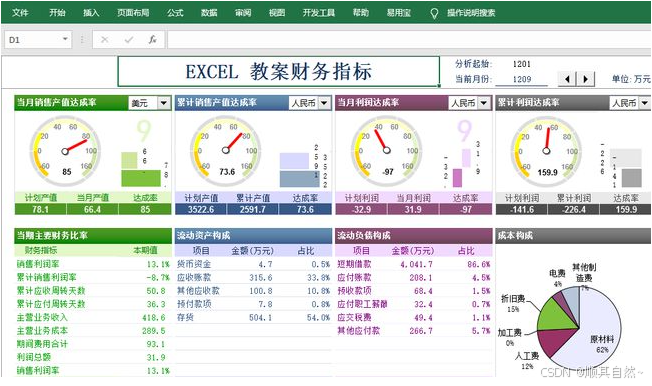Open the 开发工具 tab
Image resolution: width=652 pixels, height=386 pixels.
319,12
